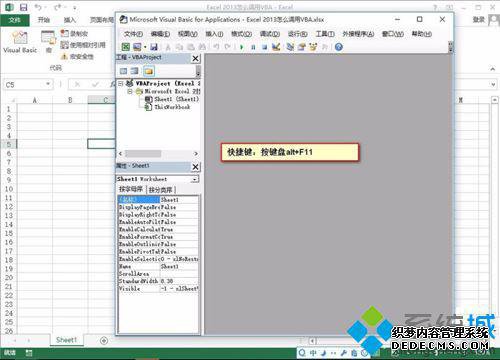Open VBA 外接程序(A) menu
The height and width of the screenshot is (360, 500).
click(358, 34)
